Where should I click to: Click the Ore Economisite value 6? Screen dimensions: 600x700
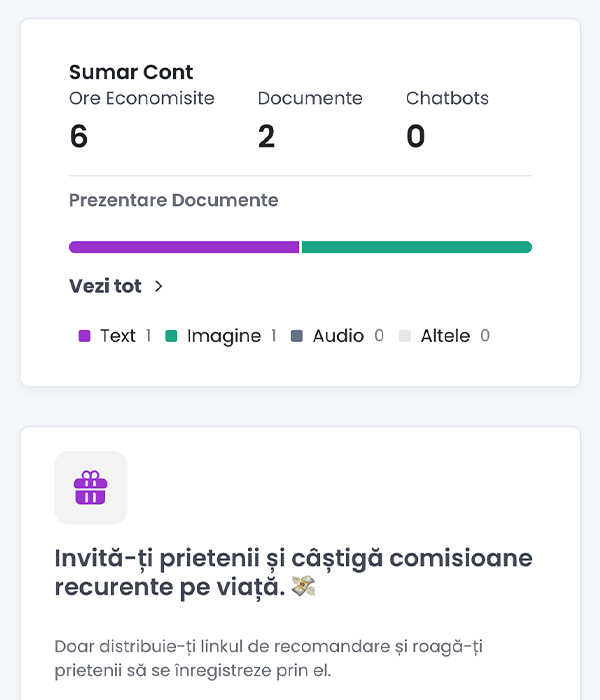coord(79,136)
